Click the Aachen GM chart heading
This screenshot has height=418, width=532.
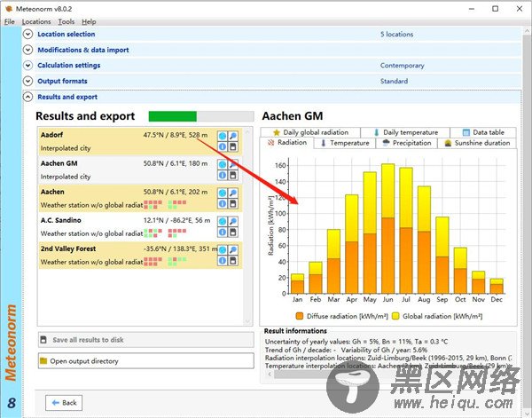point(292,116)
